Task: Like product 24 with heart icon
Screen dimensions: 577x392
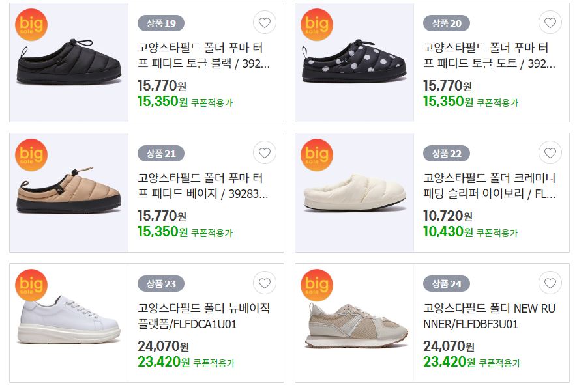Action: point(550,283)
